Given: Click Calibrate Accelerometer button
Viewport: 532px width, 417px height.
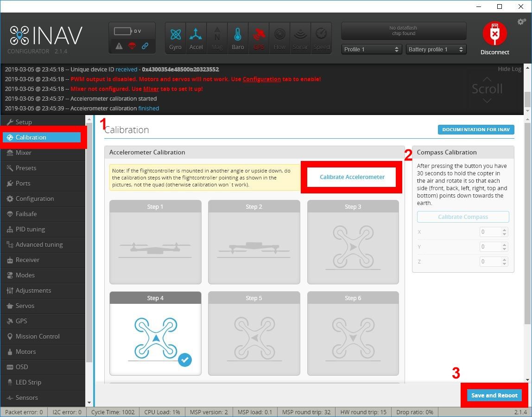Looking at the screenshot, I should click(352, 177).
